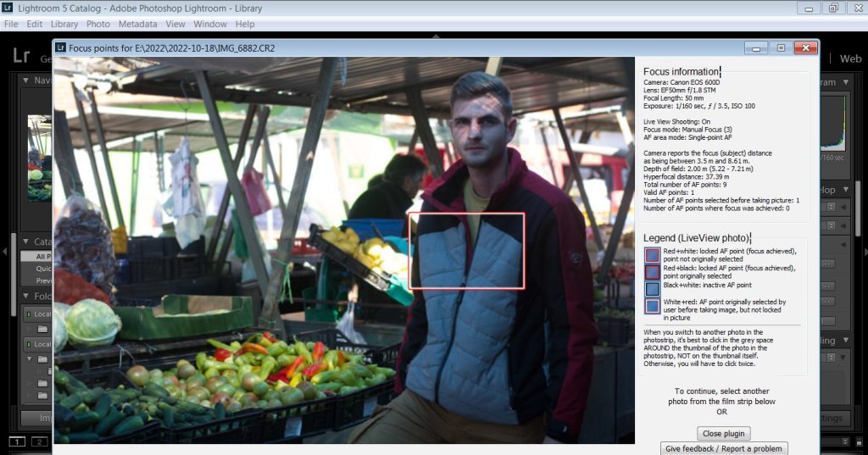
Task: Collapse the Histogram panel triangle
Action: [x=846, y=82]
